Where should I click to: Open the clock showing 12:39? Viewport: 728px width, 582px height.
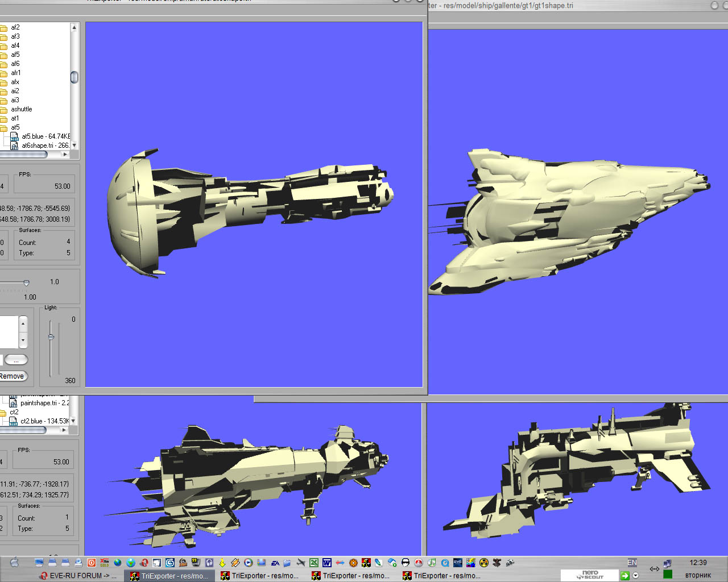coord(698,563)
